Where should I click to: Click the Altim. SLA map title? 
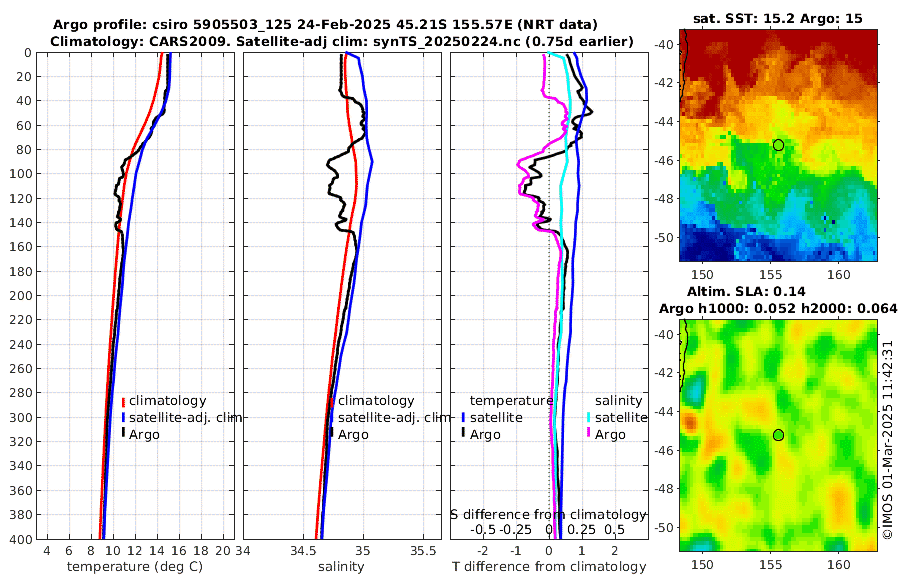(x=746, y=291)
